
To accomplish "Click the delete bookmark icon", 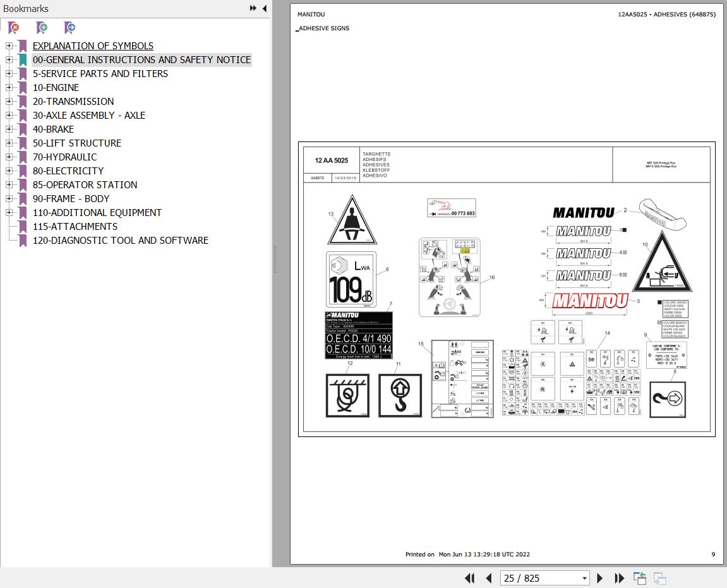I will (x=14, y=28).
